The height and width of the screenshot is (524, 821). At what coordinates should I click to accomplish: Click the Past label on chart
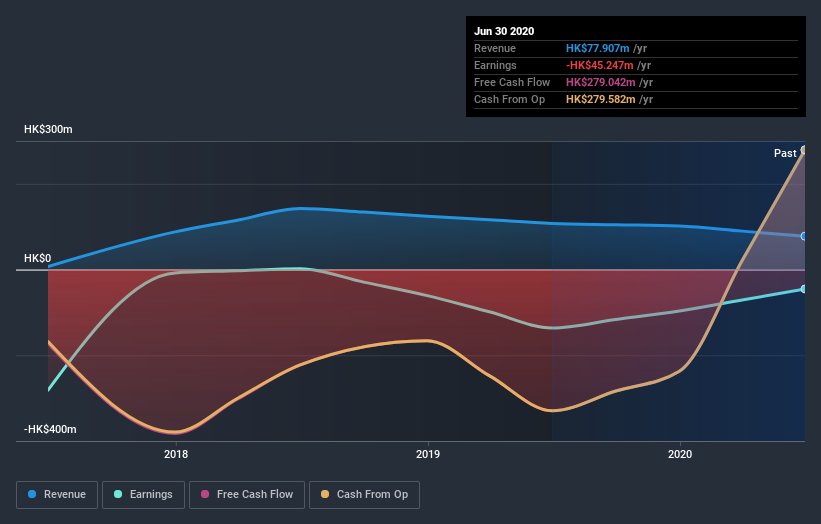tap(785, 153)
